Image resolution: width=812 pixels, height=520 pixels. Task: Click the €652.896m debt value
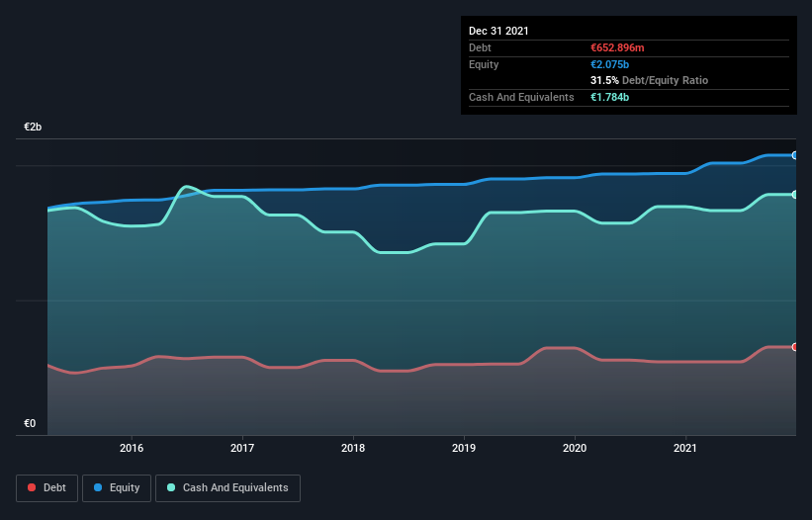617,47
